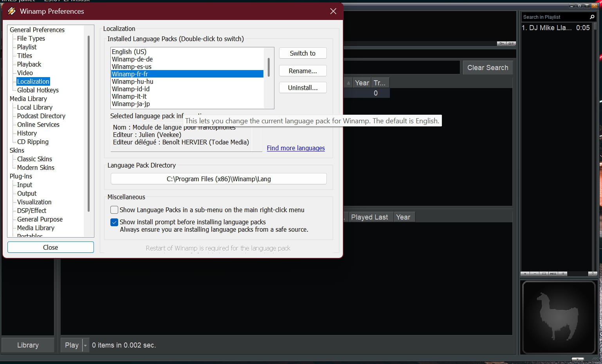Click the playlist search magnifier icon

tap(592, 17)
